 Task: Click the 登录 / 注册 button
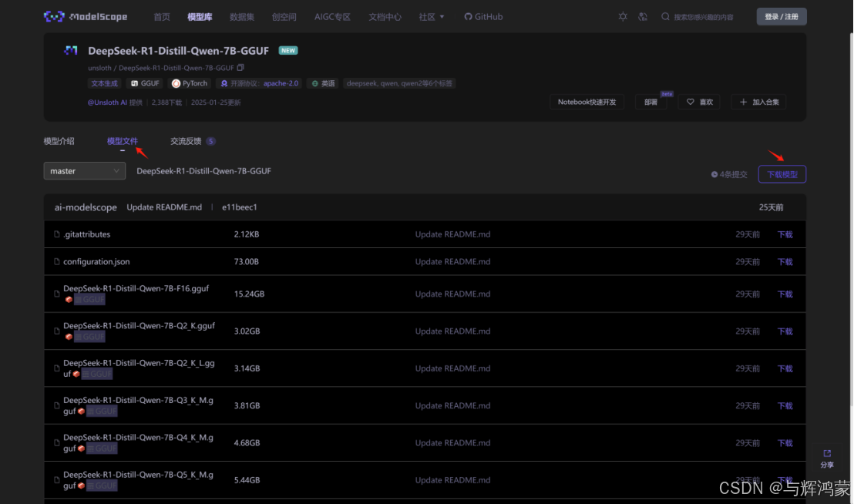coord(781,17)
